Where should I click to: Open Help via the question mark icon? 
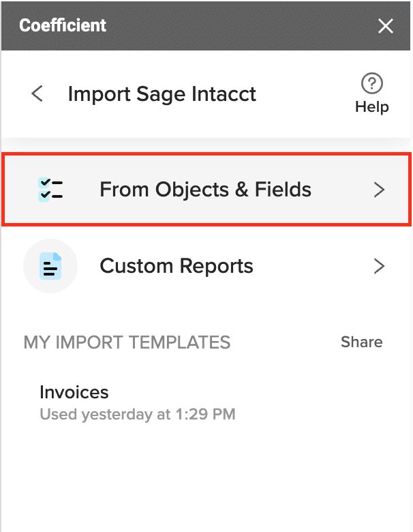tap(371, 84)
